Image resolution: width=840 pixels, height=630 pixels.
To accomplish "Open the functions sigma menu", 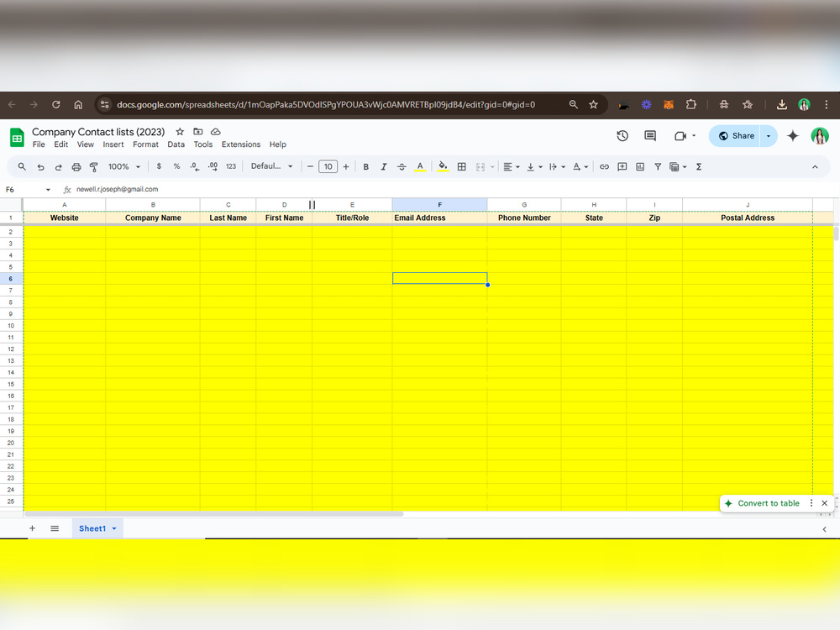I will click(x=699, y=166).
